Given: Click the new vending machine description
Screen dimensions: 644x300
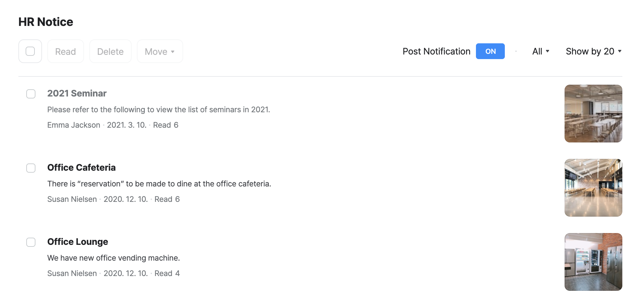Looking at the screenshot, I should tap(114, 258).
